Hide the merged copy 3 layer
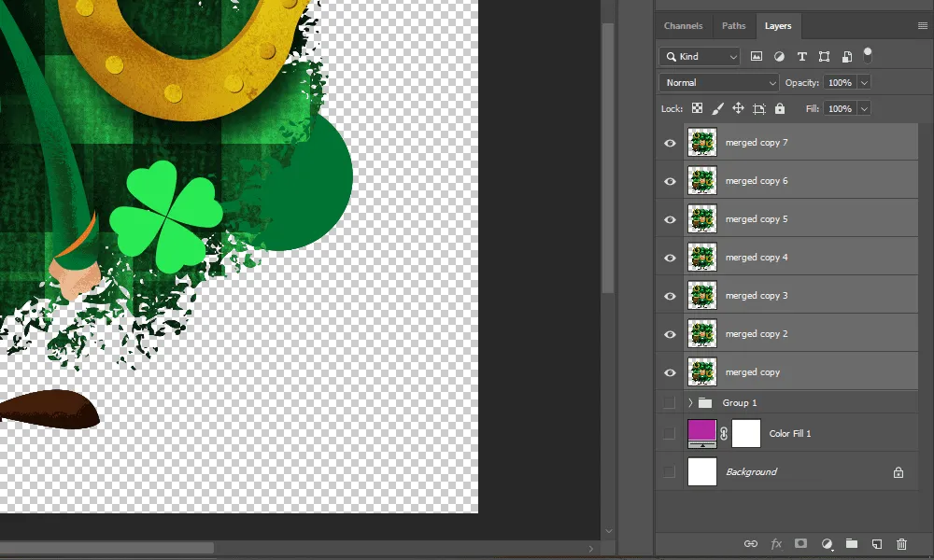 click(670, 296)
